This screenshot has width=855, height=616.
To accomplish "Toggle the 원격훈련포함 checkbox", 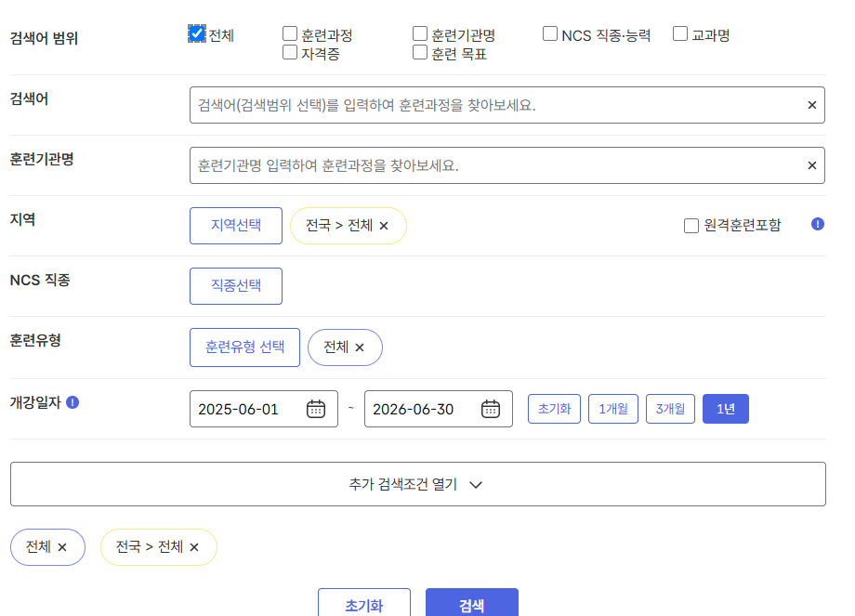I will point(691,226).
